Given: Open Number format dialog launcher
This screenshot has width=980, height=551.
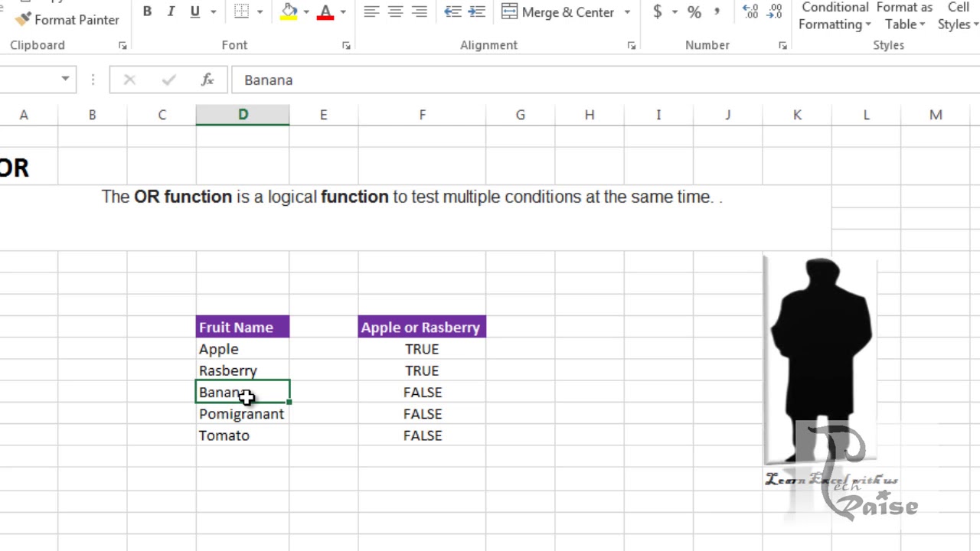Looking at the screenshot, I should point(782,46).
